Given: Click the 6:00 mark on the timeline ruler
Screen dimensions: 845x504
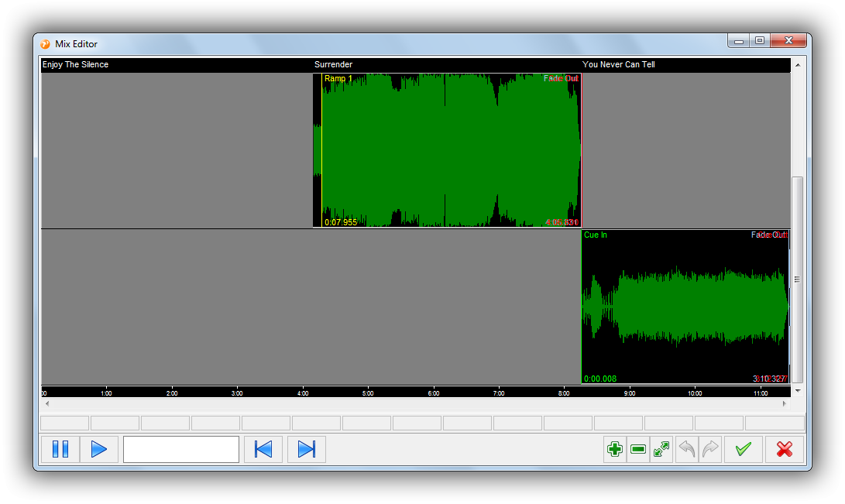Looking at the screenshot, I should click(433, 393).
